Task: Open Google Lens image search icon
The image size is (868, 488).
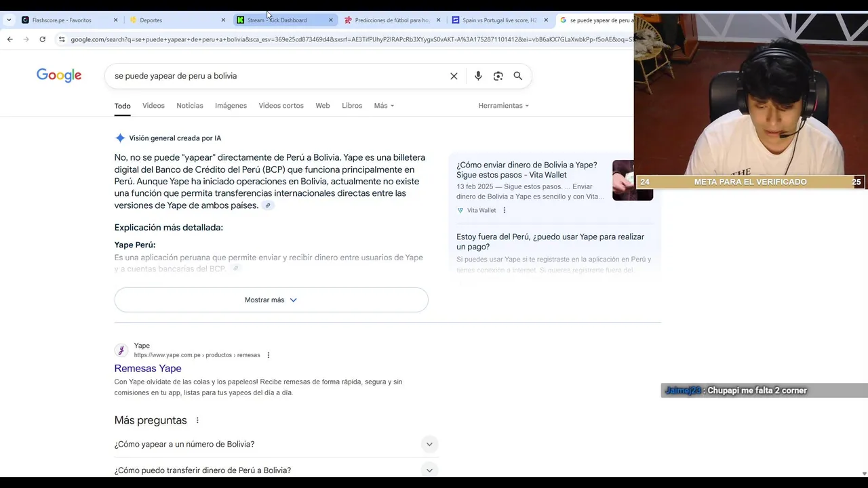Action: [x=498, y=76]
